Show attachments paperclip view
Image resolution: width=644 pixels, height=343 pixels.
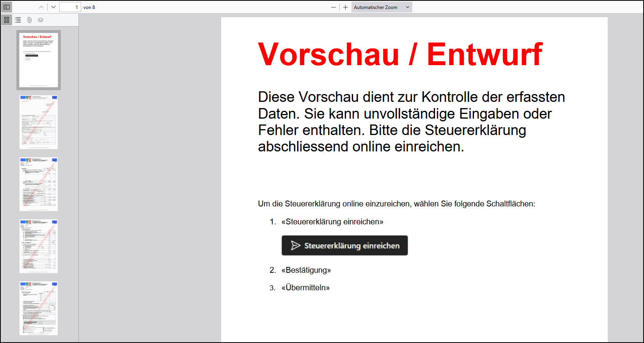coord(29,20)
